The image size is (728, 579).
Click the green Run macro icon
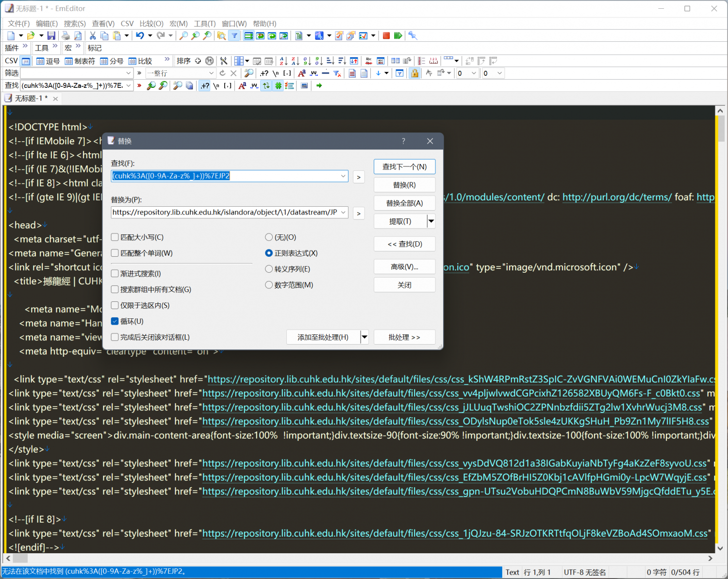coord(398,35)
